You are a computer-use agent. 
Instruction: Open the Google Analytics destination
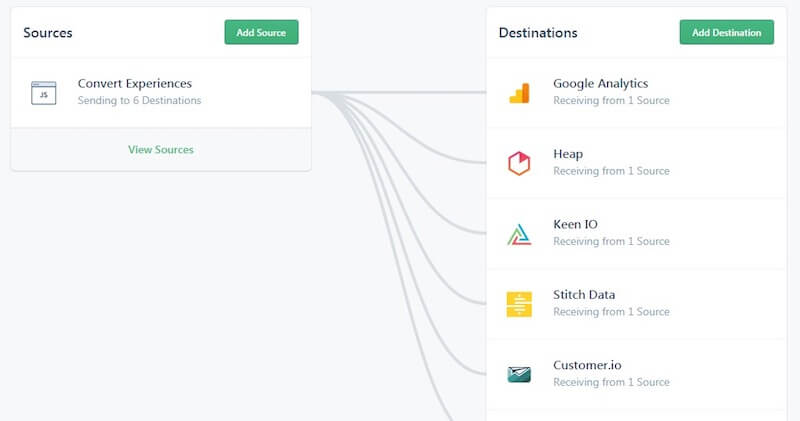point(600,84)
